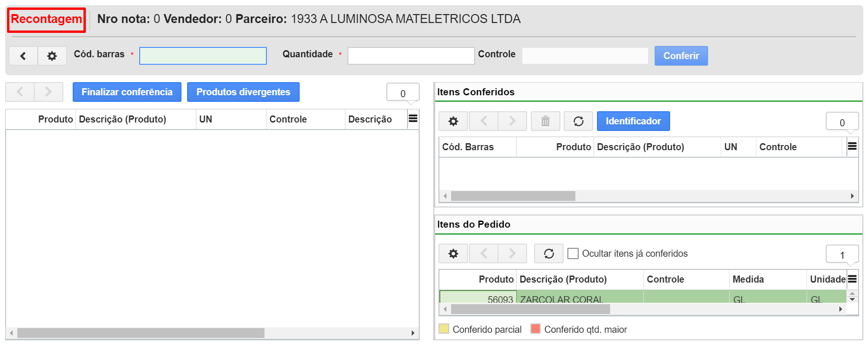Open settings gear in Itens do Pedido

453,253
